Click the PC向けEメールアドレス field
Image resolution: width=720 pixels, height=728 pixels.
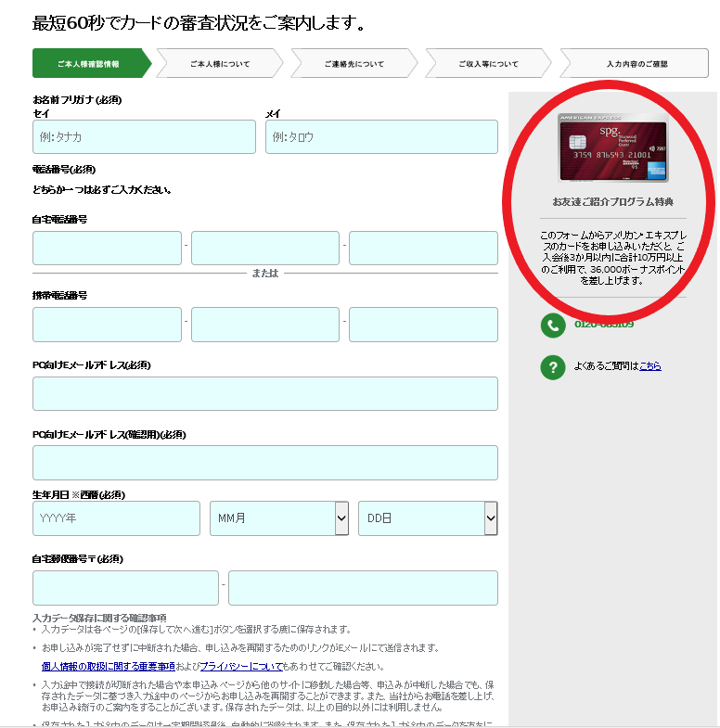[x=265, y=394]
